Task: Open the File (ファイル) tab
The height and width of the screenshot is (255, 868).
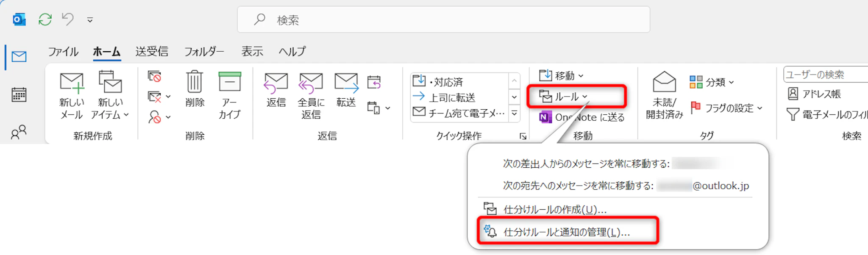Action: [63, 52]
